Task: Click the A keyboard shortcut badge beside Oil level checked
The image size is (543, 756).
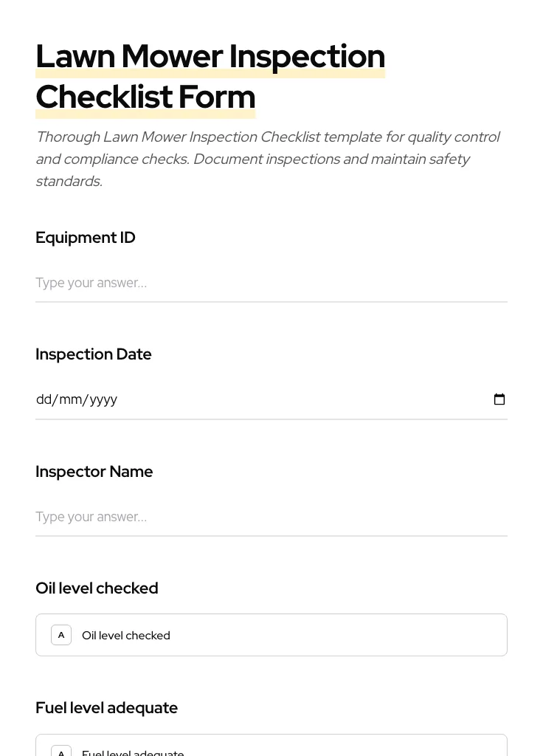Action: click(x=61, y=634)
